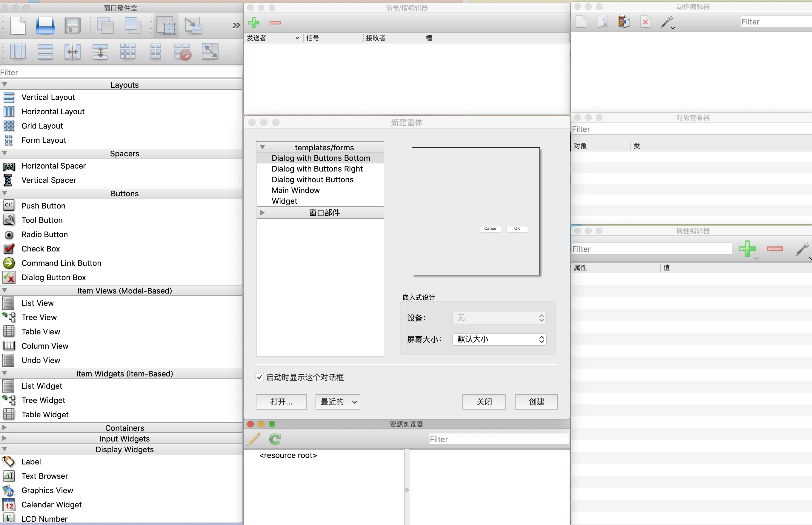Image resolution: width=812 pixels, height=525 pixels.
Task: Select the grid layout tool
Action: (x=128, y=52)
